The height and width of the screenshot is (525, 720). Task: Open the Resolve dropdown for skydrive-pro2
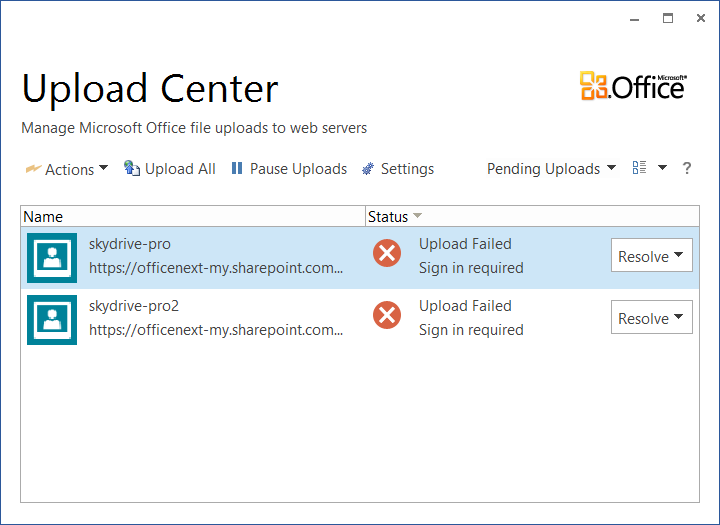pos(652,317)
